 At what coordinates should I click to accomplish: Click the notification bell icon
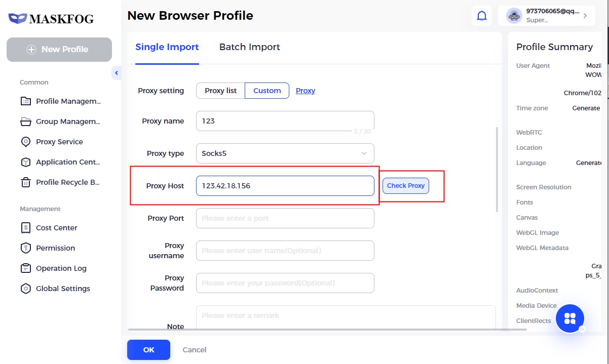482,16
